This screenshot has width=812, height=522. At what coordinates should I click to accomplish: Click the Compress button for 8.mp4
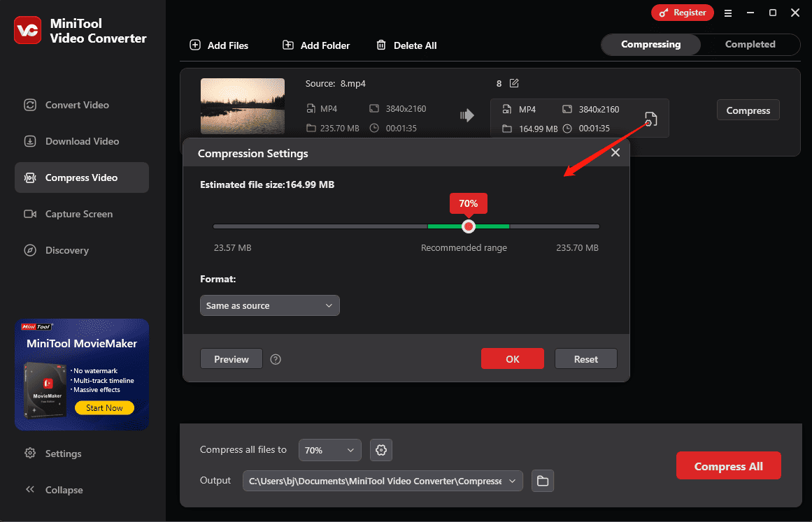(x=748, y=110)
